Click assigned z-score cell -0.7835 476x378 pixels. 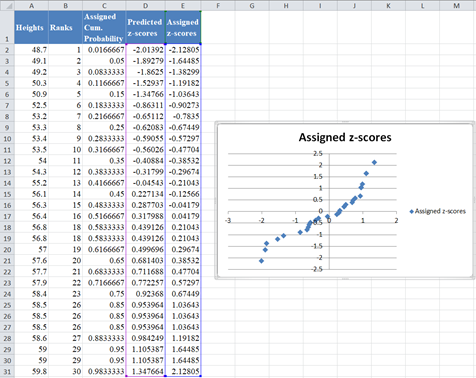[x=183, y=116]
